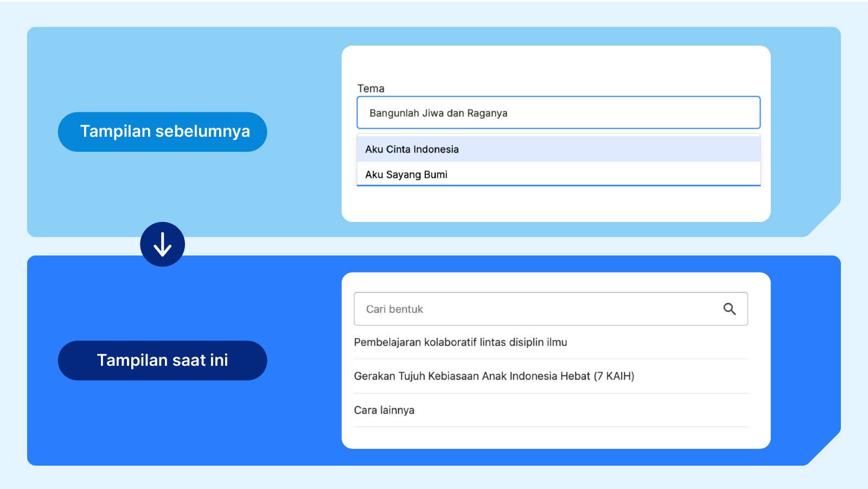Pick Gerakan Tujuh Kebiasaan Anak Indonesia Hebat
The width and height of the screenshot is (868, 489).
[494, 376]
